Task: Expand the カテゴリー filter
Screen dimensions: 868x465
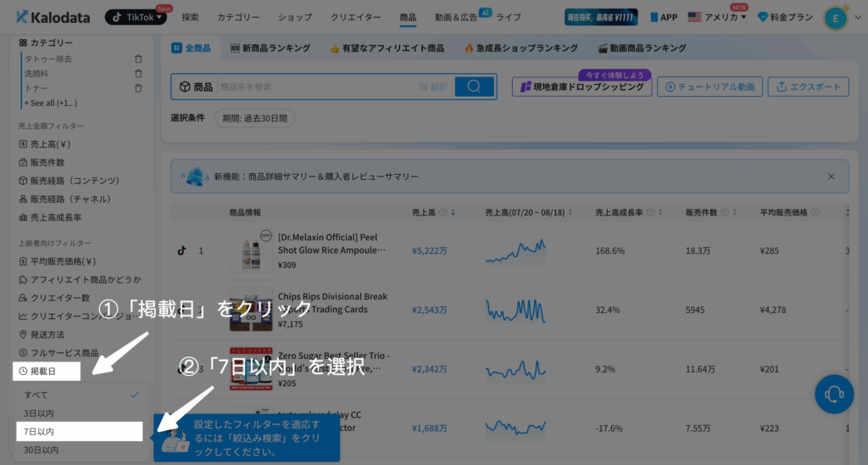Action: 46,42
